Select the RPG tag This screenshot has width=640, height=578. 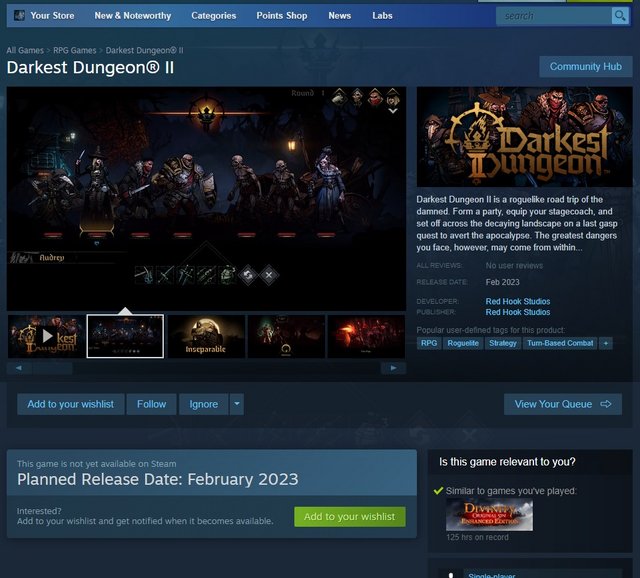click(x=429, y=343)
